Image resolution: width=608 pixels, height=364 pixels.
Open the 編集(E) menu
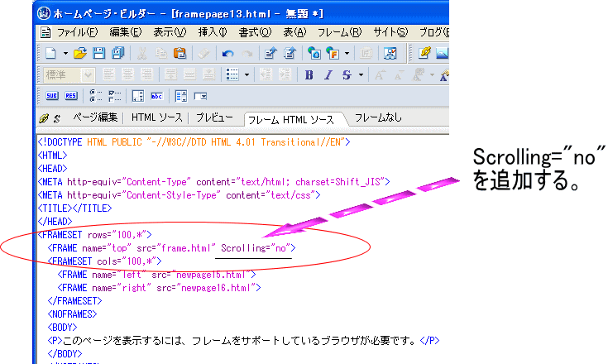tap(125, 31)
